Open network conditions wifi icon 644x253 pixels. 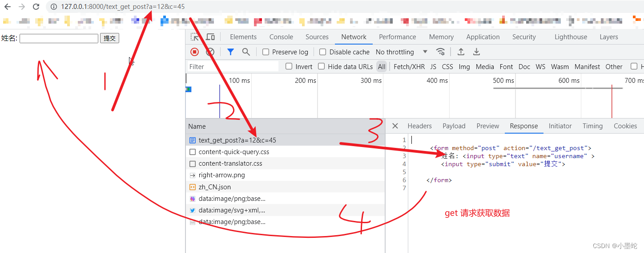(440, 52)
